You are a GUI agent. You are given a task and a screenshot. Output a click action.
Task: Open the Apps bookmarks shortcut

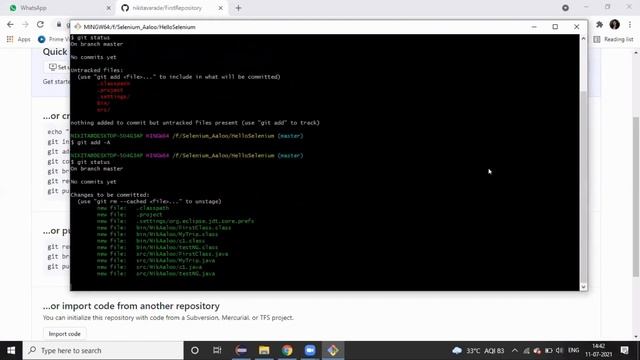(x=19, y=39)
